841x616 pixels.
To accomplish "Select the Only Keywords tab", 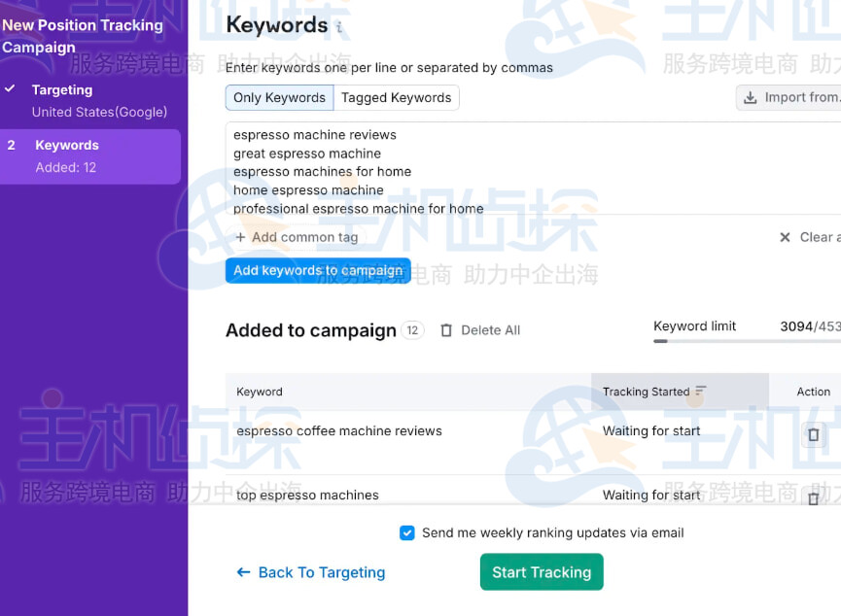I will coord(279,97).
